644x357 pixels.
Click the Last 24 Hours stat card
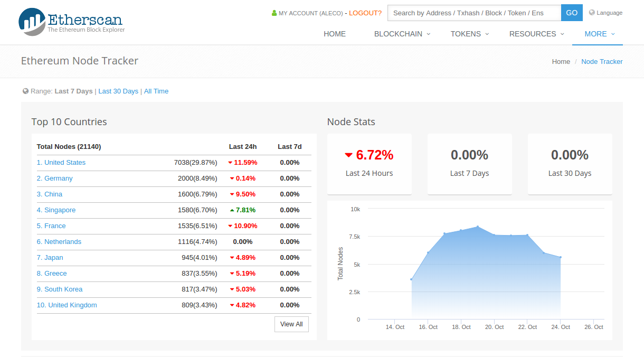[370, 164]
